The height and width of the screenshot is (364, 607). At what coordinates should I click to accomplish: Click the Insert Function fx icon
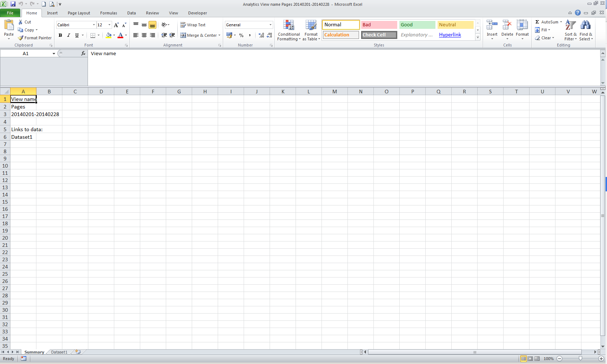[83, 53]
